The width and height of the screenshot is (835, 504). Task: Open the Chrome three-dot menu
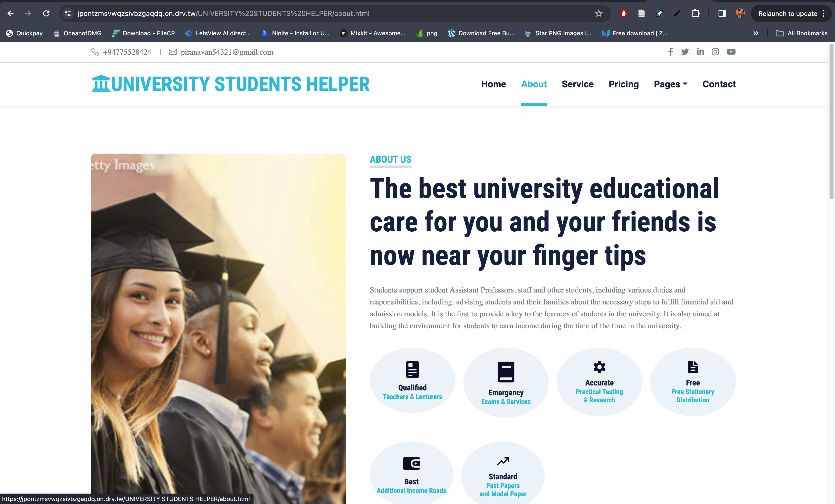[824, 14]
